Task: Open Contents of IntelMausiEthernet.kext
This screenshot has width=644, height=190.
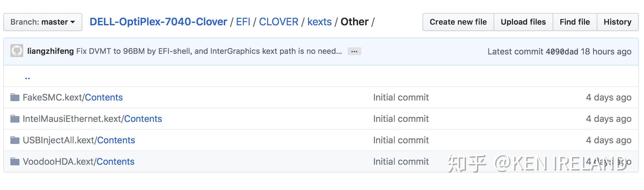Action: (143, 119)
